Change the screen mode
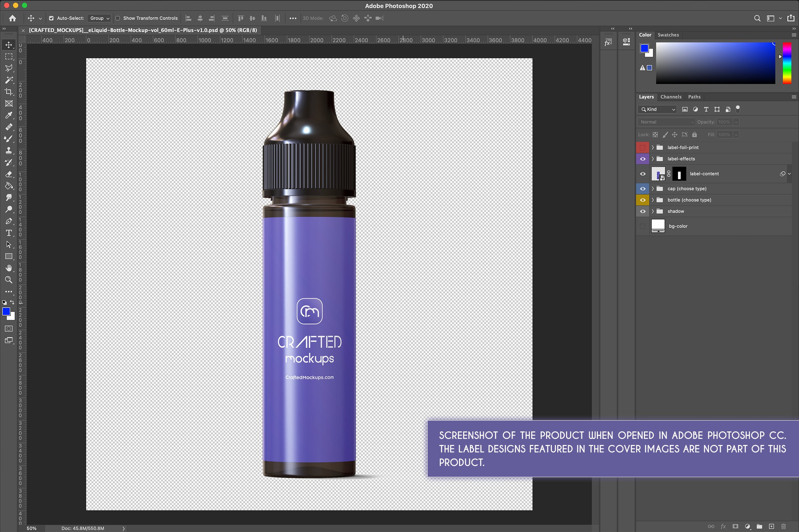This screenshot has width=799, height=532. (x=9, y=340)
